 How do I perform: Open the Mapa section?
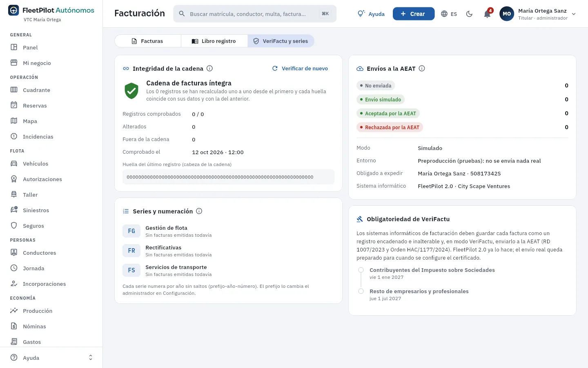[51, 121]
